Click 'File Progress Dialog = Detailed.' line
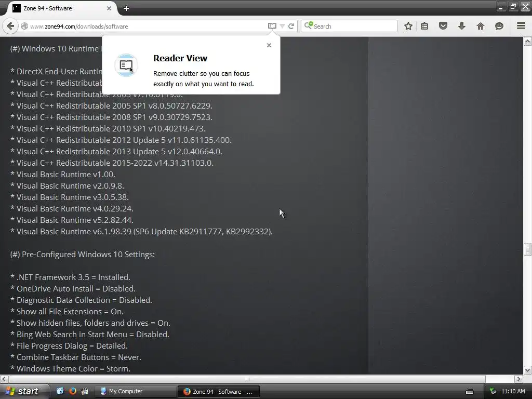 [69, 345]
